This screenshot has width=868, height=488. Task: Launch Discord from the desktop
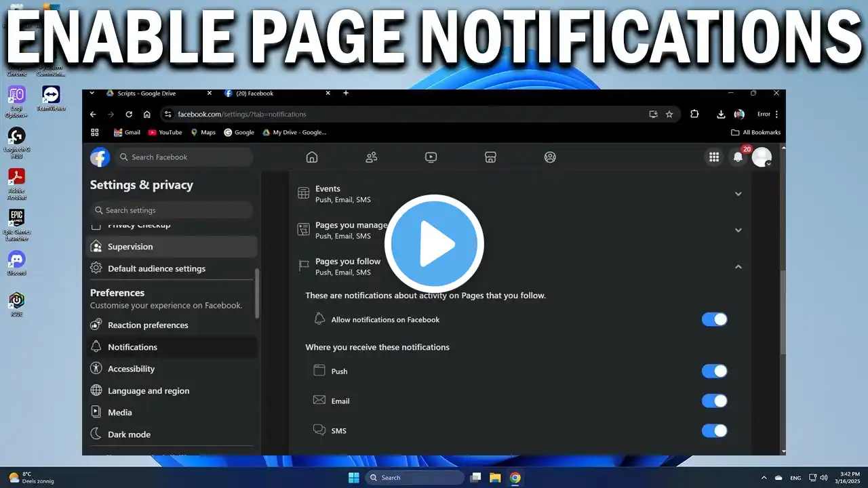[x=16, y=264]
